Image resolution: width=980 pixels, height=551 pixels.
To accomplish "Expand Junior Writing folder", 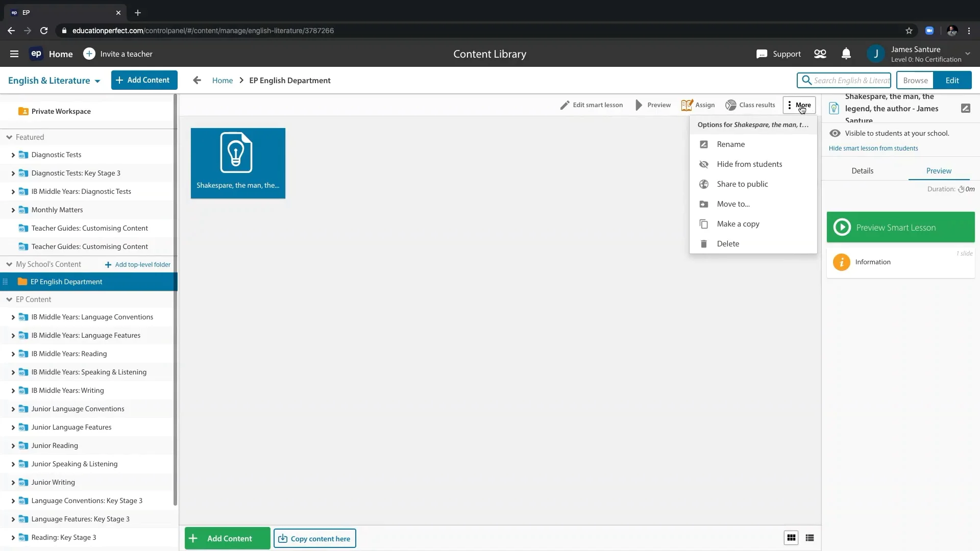I will (13, 483).
